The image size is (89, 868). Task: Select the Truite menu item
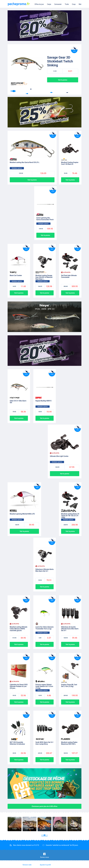[67, 4]
